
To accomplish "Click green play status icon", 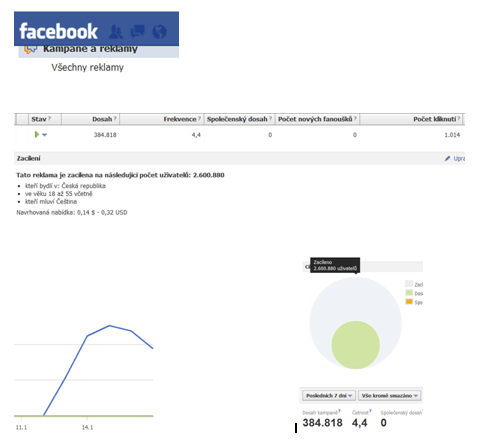I will click(37, 134).
